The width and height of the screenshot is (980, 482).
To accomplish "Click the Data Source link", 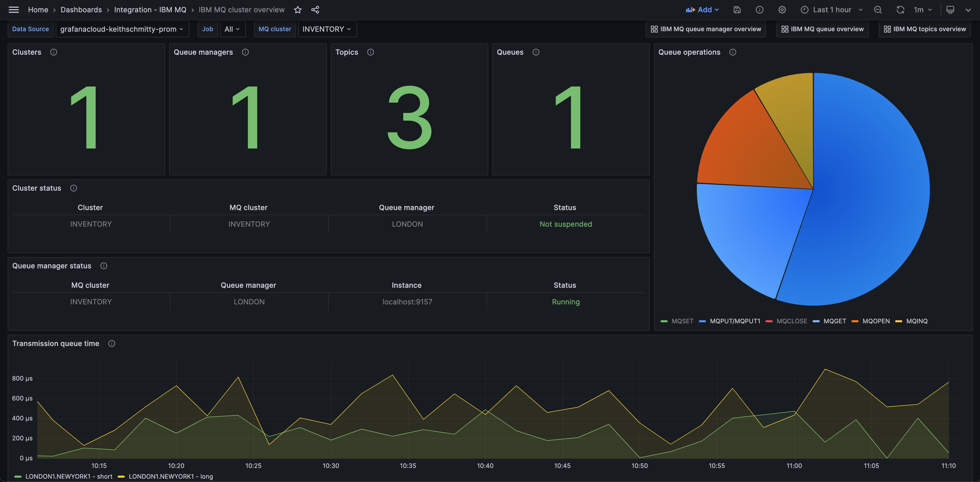I will 30,29.
